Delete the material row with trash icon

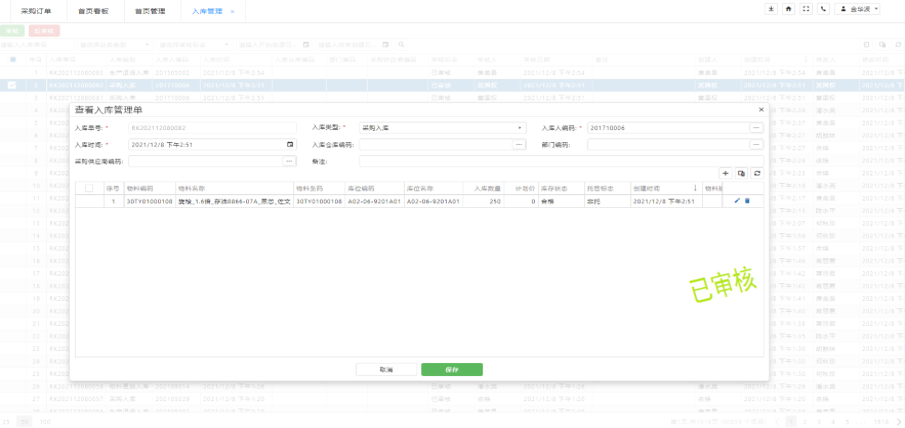coord(747,201)
